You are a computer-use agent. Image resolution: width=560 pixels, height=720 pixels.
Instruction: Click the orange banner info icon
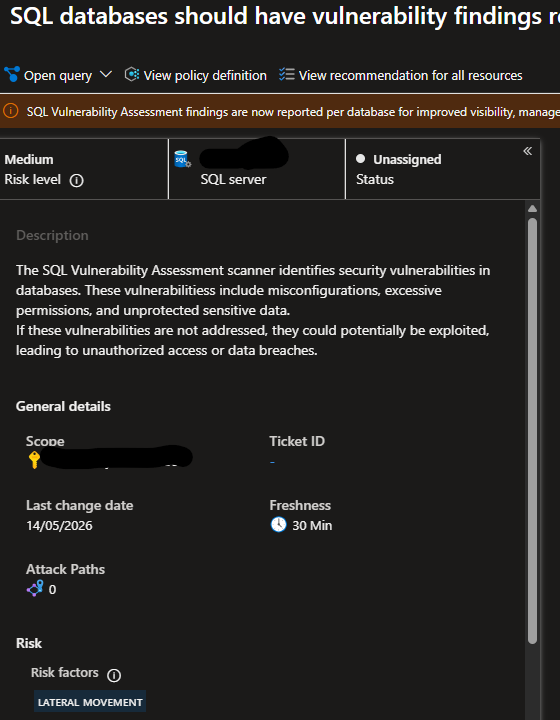[x=11, y=111]
